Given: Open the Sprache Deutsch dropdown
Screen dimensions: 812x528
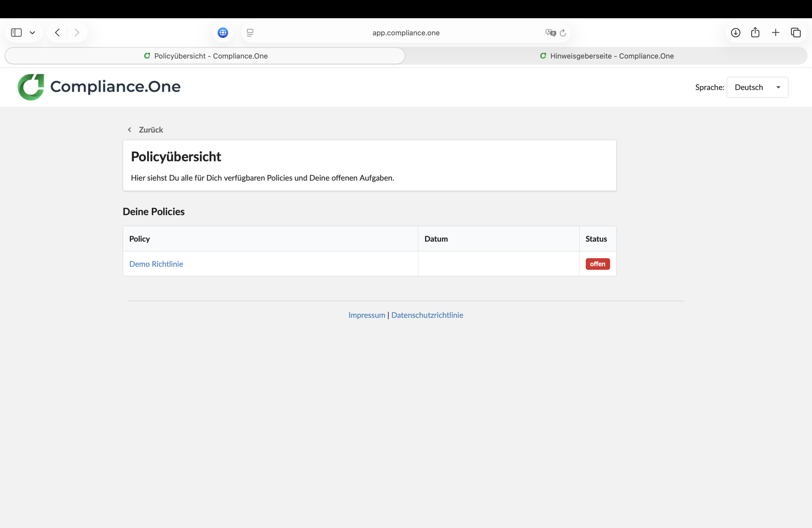Looking at the screenshot, I should 757,87.
